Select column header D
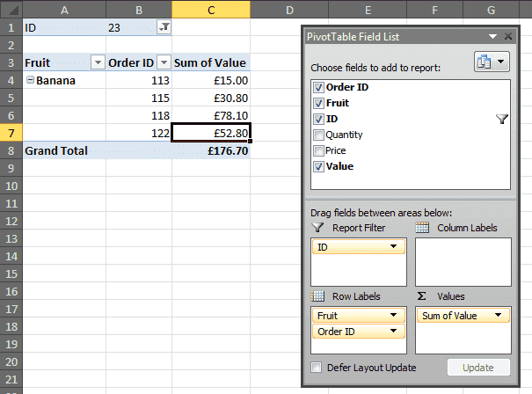The image size is (532, 394). tap(288, 9)
